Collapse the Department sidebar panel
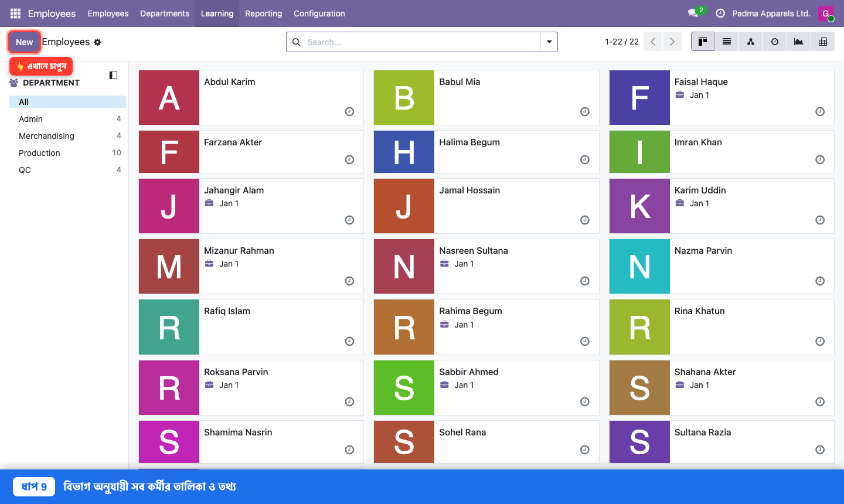 click(x=114, y=75)
